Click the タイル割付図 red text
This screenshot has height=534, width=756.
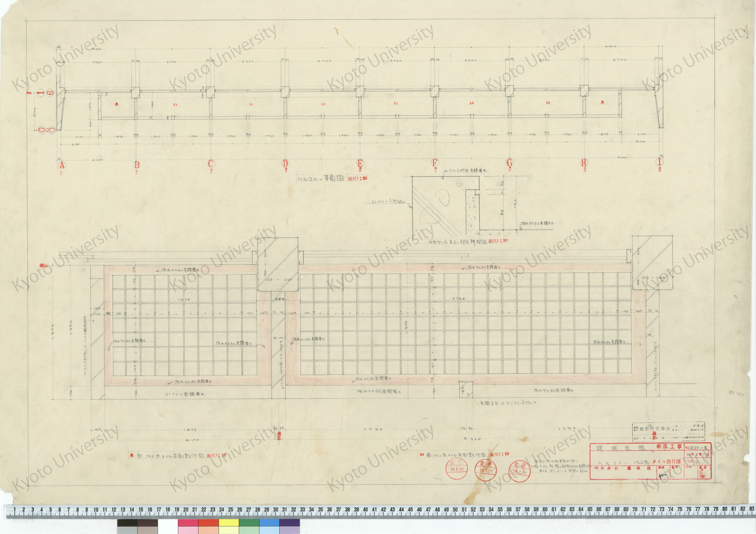coord(666,461)
